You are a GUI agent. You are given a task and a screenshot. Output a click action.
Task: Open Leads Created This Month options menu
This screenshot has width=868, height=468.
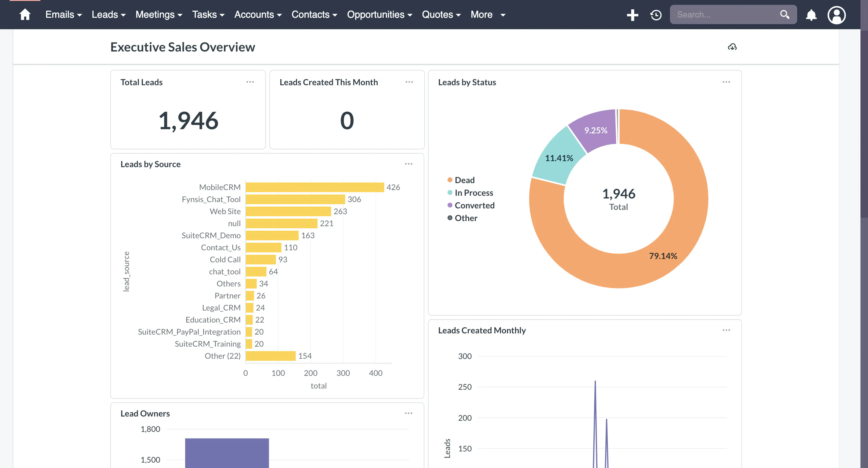click(x=409, y=82)
